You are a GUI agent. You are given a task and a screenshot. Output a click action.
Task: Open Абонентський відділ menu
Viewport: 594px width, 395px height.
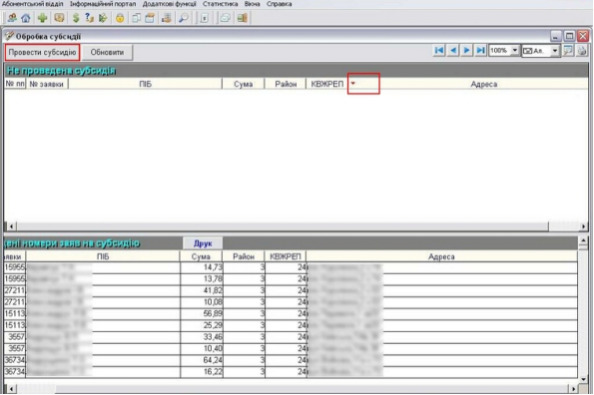[32, 4]
